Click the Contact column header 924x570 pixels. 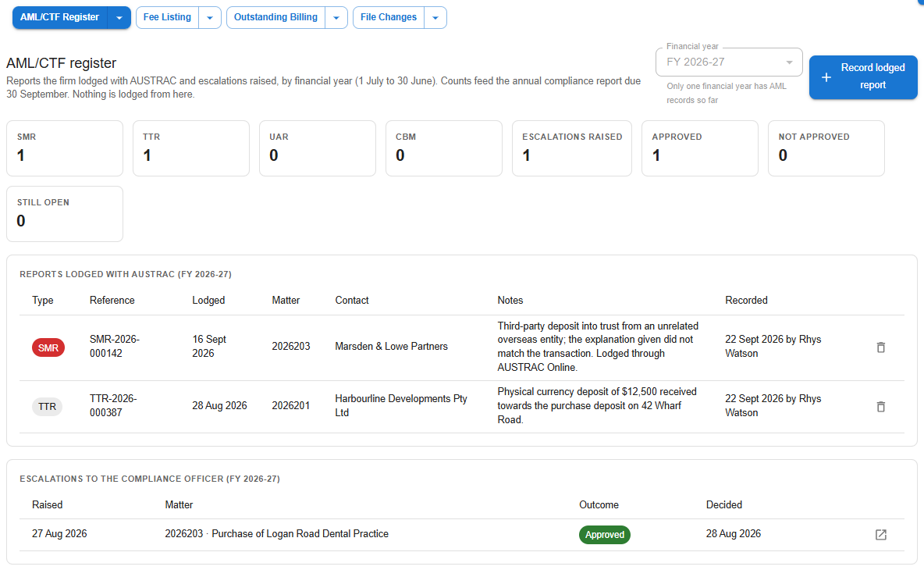[352, 300]
